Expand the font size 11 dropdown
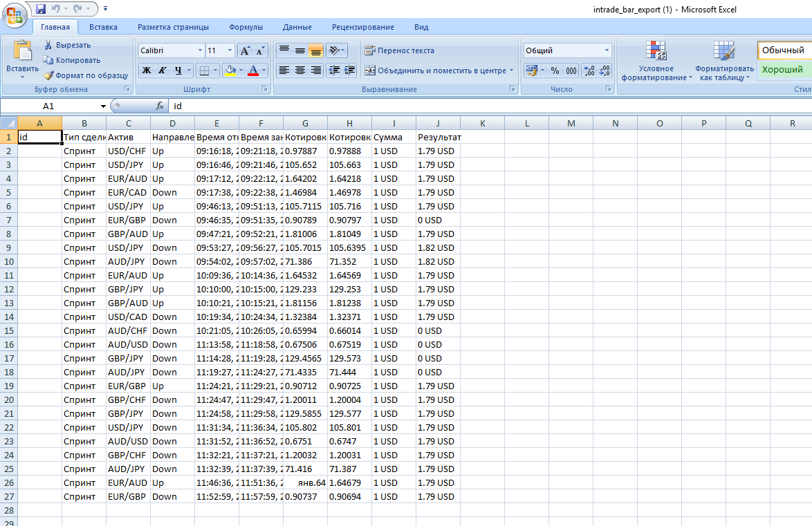The height and width of the screenshot is (526, 812). click(x=230, y=50)
